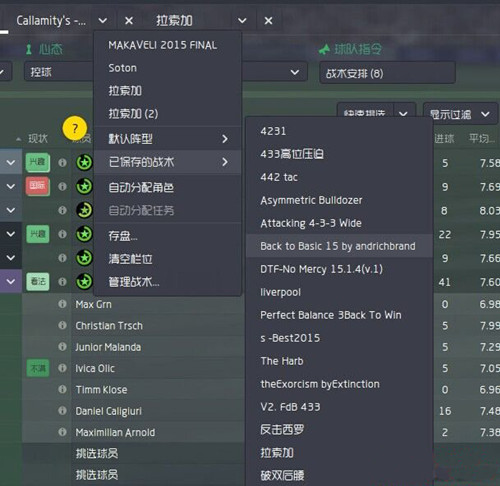
Task: Open the 控球 mentality selection box
Action: tap(59, 72)
